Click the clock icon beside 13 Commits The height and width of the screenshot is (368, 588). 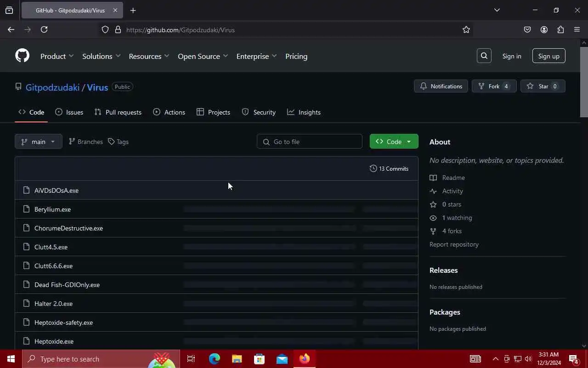pyautogui.click(x=373, y=168)
